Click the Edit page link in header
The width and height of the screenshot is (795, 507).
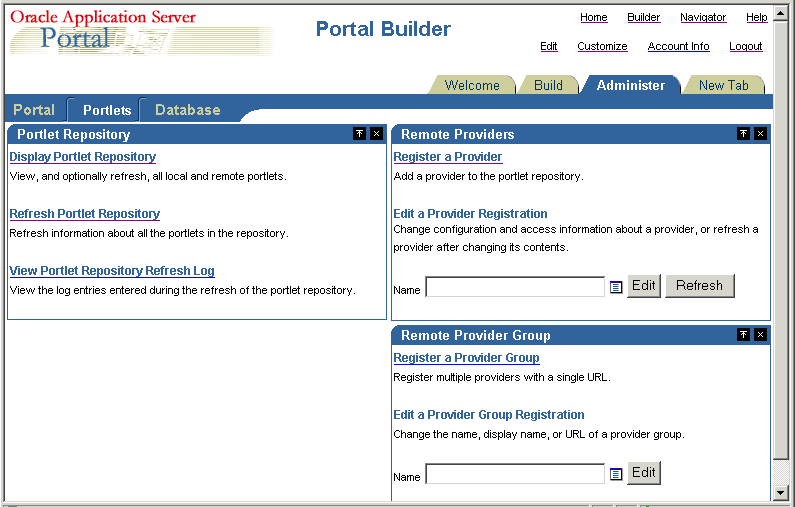549,46
